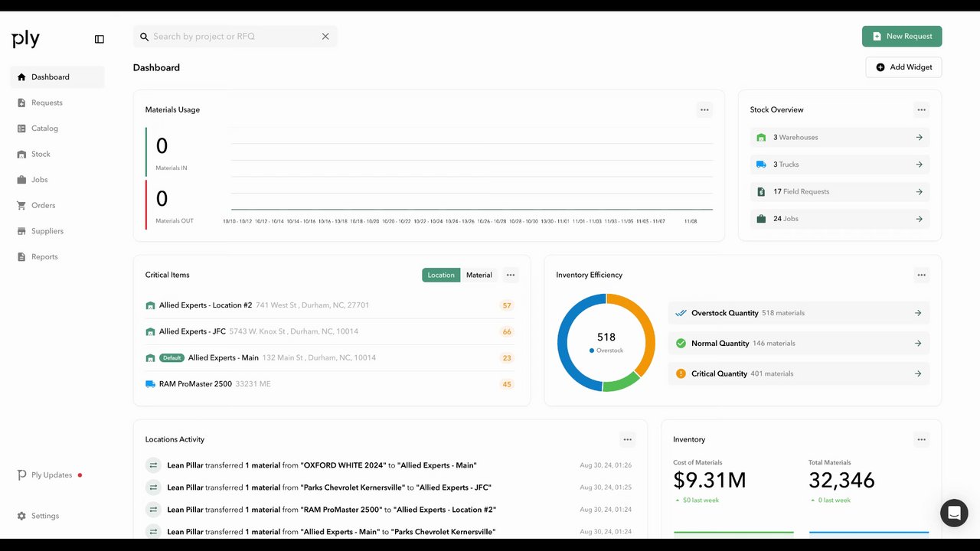Clear the search field with X icon

pos(325,36)
